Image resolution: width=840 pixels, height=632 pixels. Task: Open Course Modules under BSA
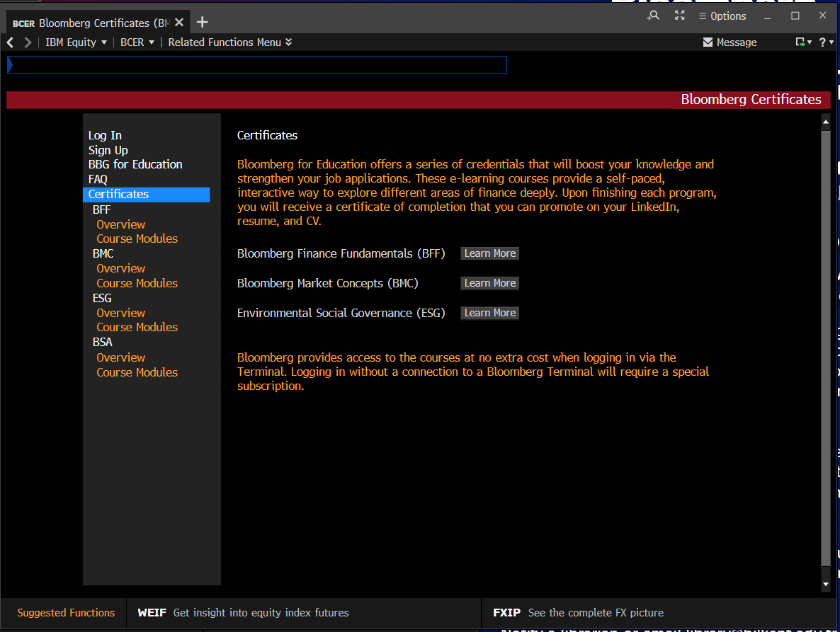click(x=137, y=372)
